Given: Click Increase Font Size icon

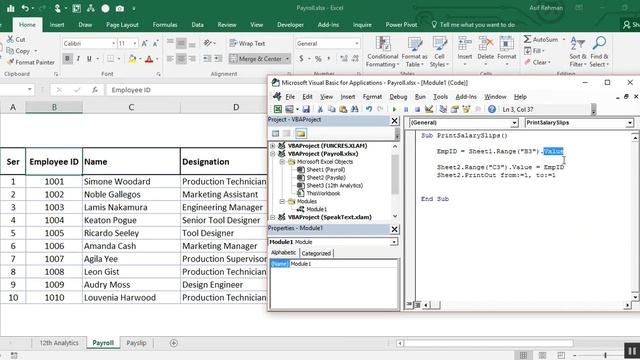Looking at the screenshot, I should 144,43.
